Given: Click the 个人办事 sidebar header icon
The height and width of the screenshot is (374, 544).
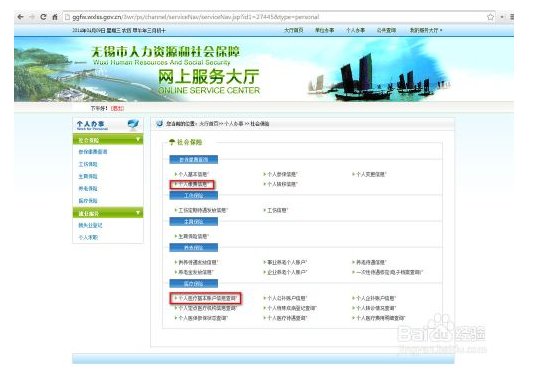Looking at the screenshot, I should (x=133, y=124).
